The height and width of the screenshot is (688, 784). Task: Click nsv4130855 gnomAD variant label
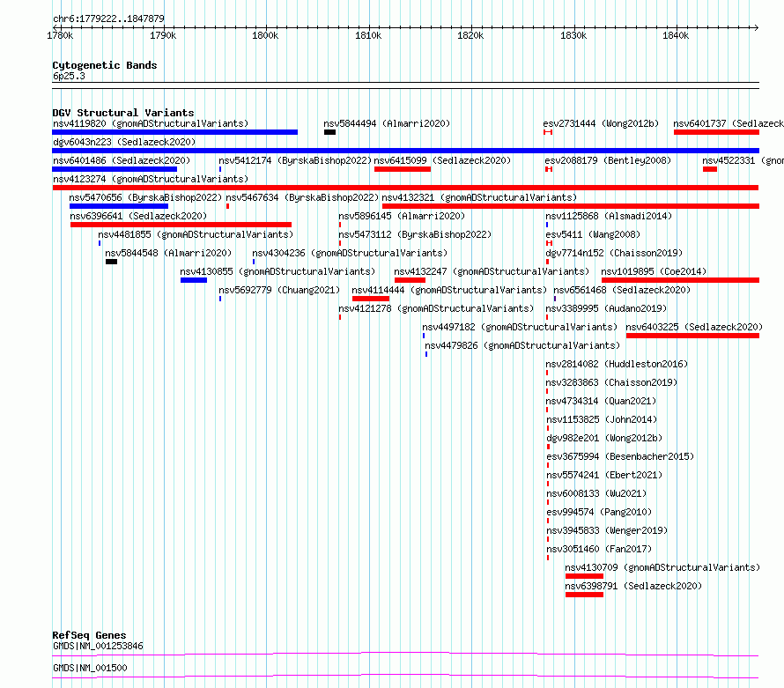[x=277, y=271]
